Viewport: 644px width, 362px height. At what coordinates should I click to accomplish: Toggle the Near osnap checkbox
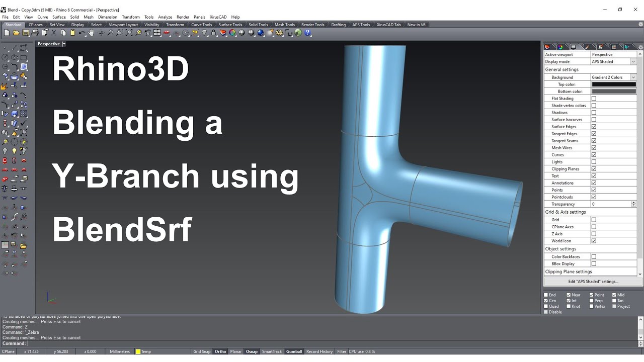(569, 295)
